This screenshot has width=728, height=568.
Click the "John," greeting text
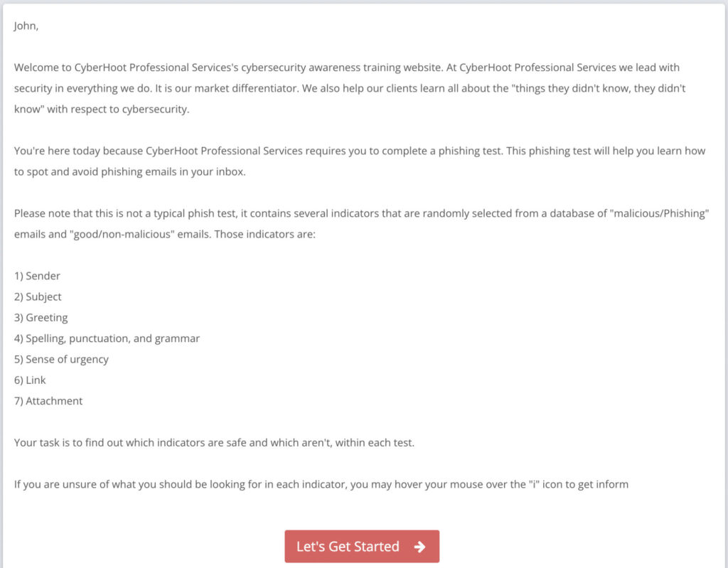pyautogui.click(x=26, y=26)
